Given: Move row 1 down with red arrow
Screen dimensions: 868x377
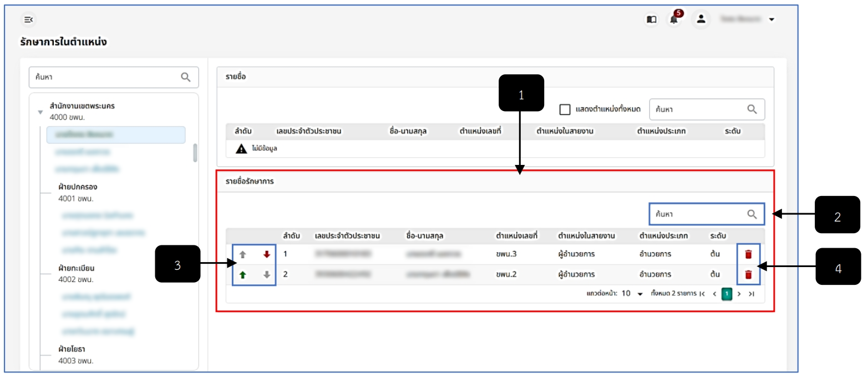Looking at the screenshot, I should pyautogui.click(x=267, y=254).
